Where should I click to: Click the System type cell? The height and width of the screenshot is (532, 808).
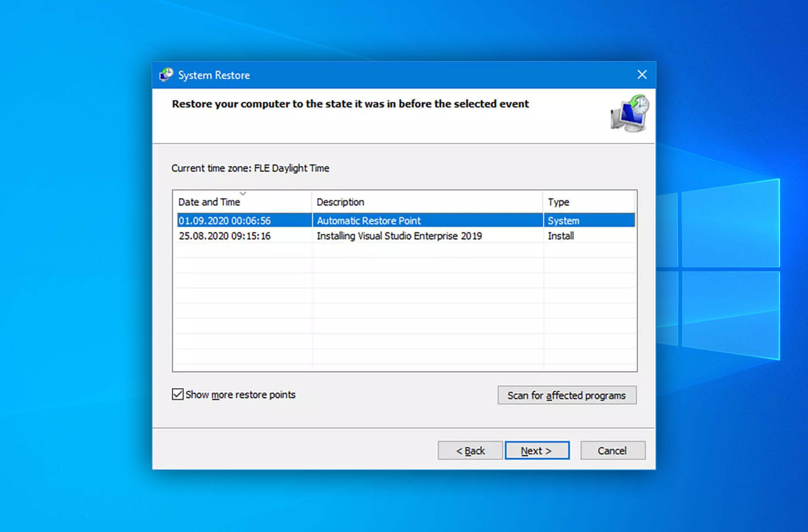564,221
